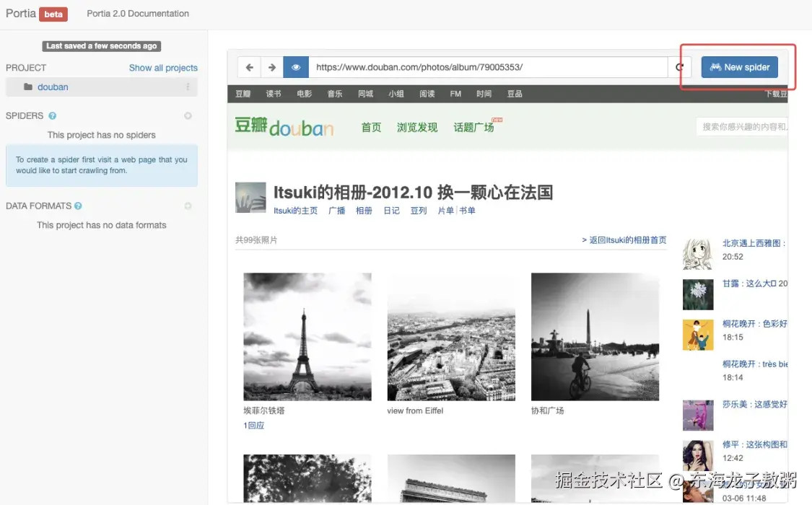This screenshot has width=812, height=505.
Task: Click the browser back arrow button
Action: (249, 67)
